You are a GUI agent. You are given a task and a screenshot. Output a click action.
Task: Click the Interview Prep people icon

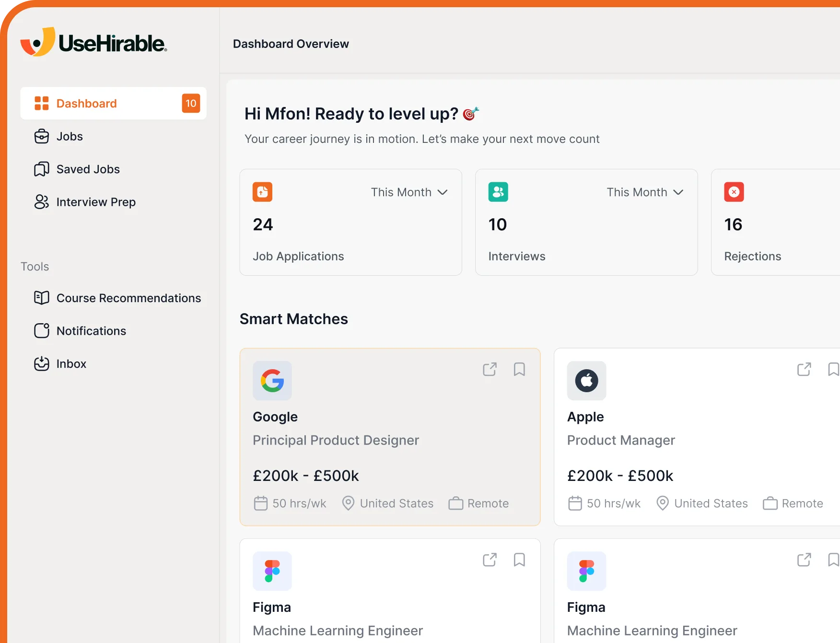[42, 202]
